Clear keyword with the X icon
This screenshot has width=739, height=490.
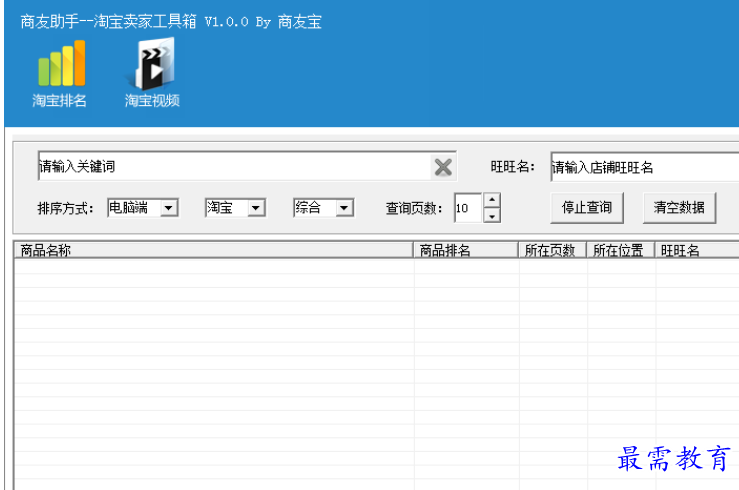(443, 167)
